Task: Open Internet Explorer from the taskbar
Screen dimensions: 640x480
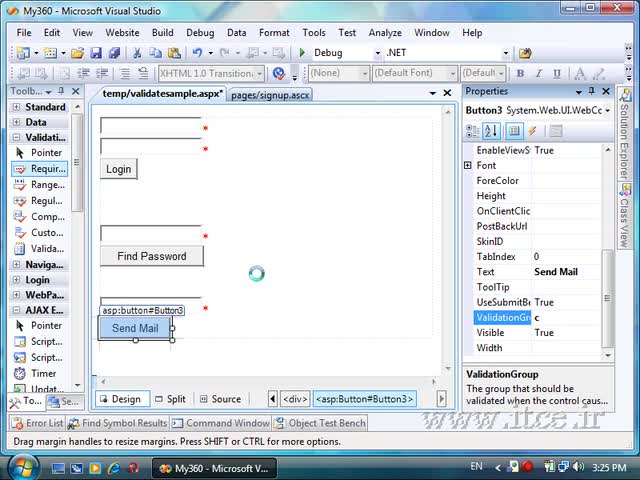Action: pyautogui.click(x=114, y=468)
